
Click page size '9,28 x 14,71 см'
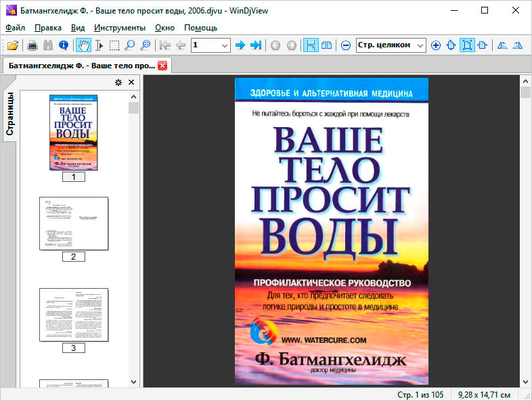[x=484, y=395]
